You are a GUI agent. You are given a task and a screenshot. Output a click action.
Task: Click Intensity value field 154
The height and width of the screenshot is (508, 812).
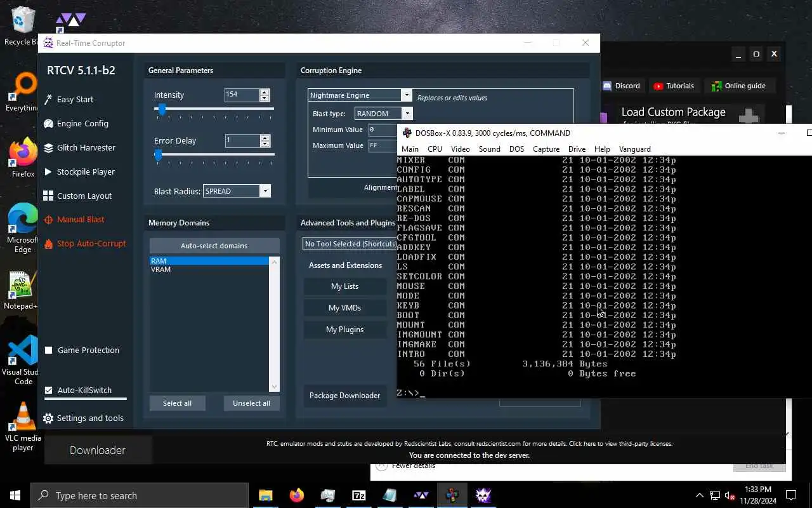point(242,95)
